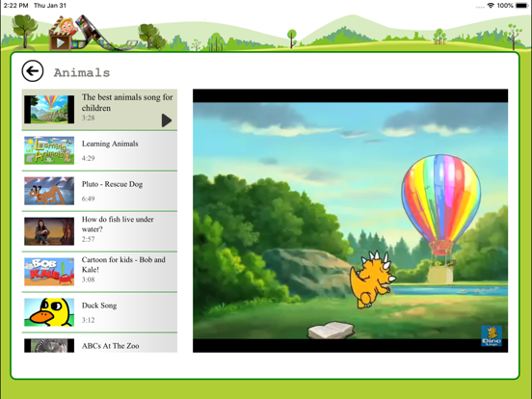The width and height of the screenshot is (532, 399).
Task: Click the 2:57 duration label
Action: [89, 239]
